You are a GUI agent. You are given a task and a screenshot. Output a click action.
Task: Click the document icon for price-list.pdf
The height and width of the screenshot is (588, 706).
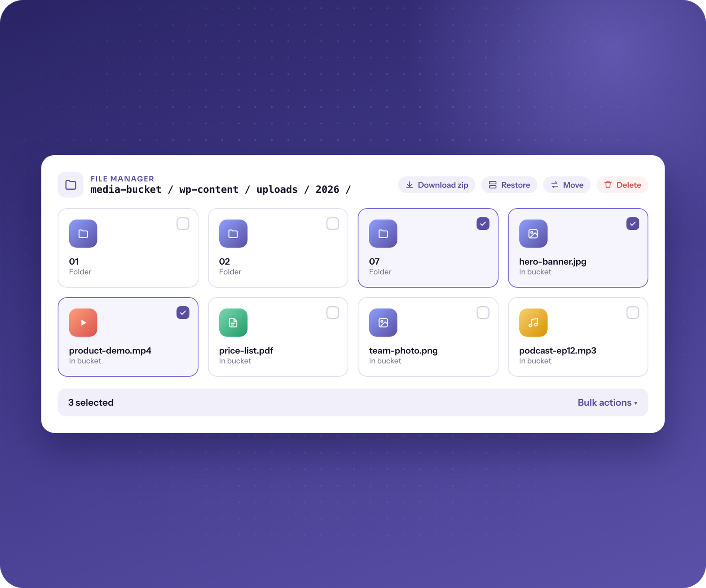click(233, 322)
